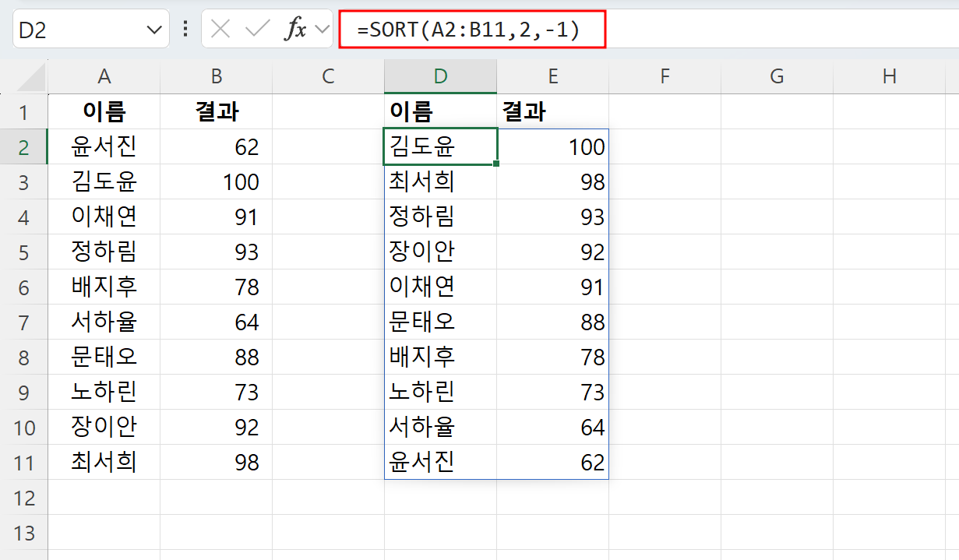Image resolution: width=959 pixels, height=560 pixels.
Task: Select column H header
Action: [889, 76]
